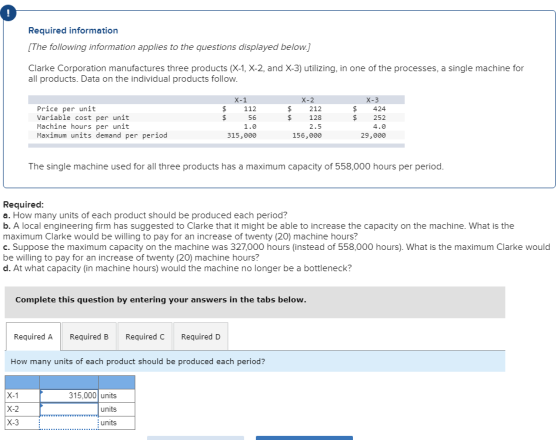Select the X-3 demand value 29,000
The width and height of the screenshot is (560, 440).
(373, 135)
